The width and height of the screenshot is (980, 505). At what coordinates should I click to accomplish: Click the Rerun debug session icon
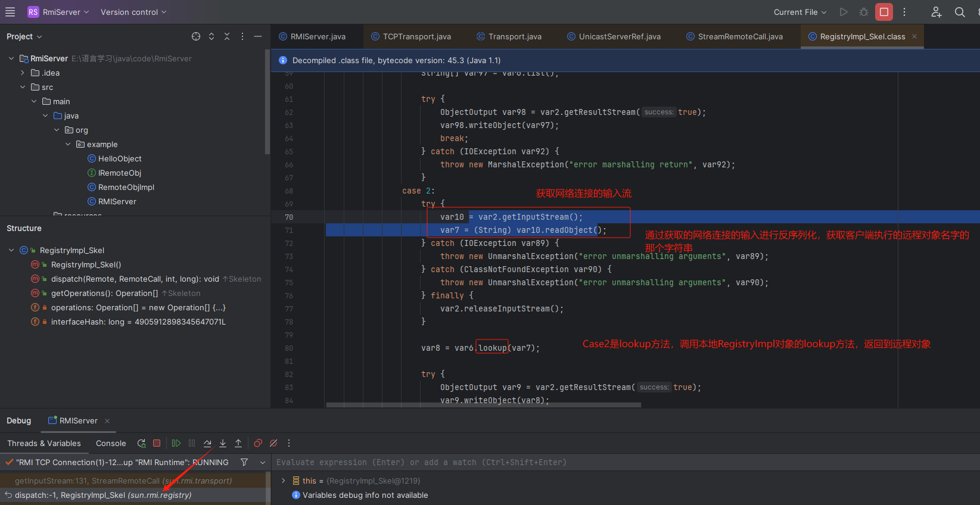(x=141, y=443)
